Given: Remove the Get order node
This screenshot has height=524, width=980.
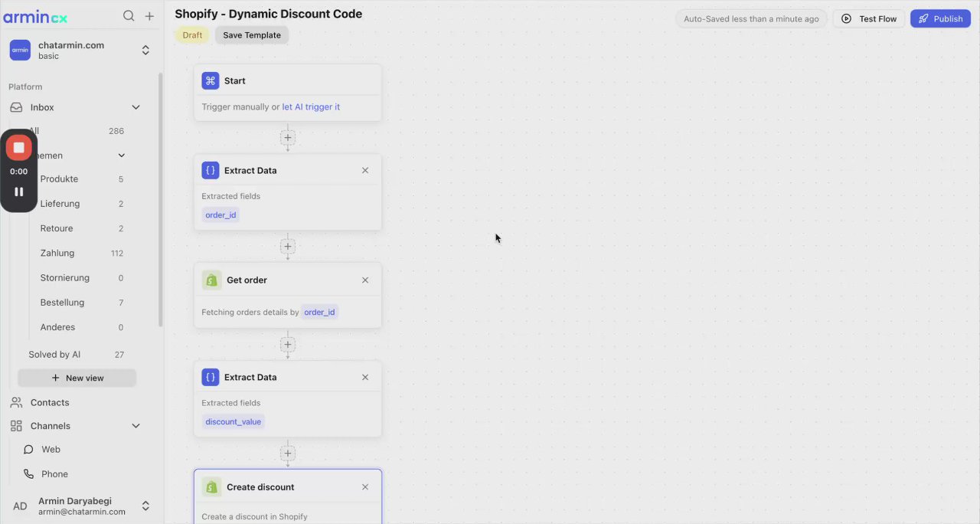Looking at the screenshot, I should (x=365, y=280).
